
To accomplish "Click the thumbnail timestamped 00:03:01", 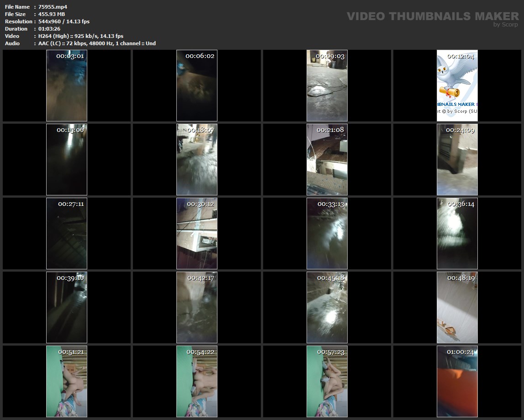I will [x=67, y=86].
